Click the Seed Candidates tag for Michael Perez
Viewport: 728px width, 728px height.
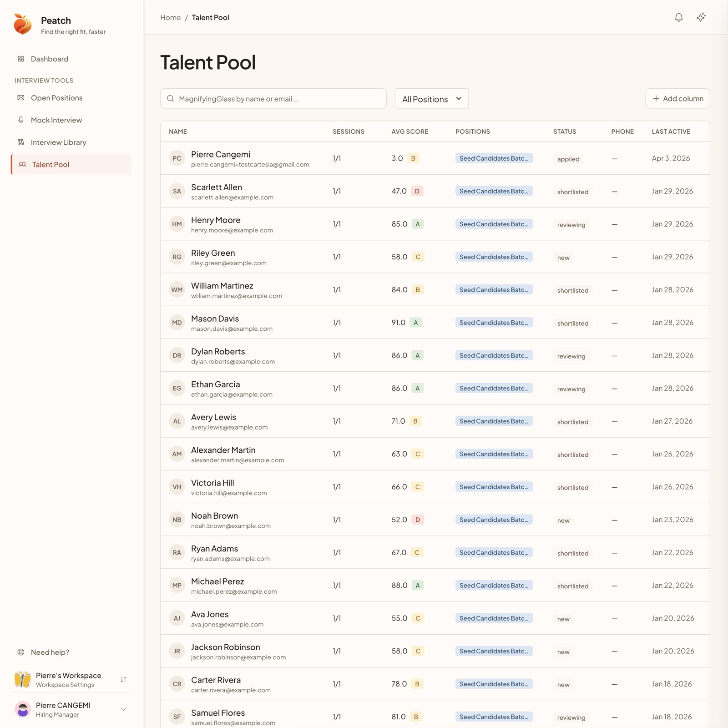[x=494, y=586]
